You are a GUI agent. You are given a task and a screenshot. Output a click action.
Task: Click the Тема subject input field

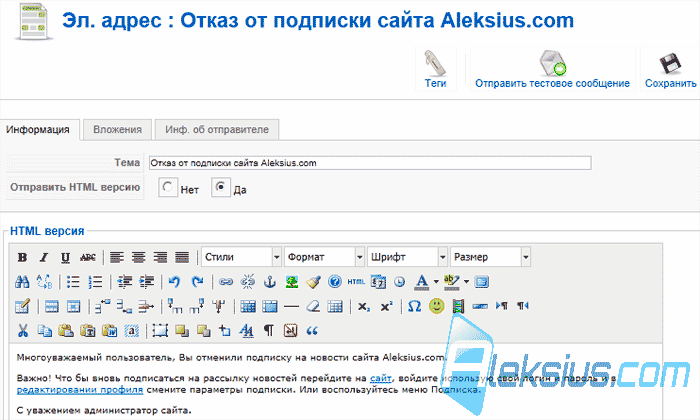(370, 163)
